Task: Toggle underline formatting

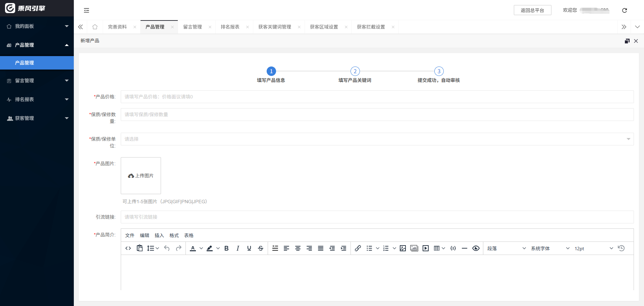Action: pos(249,248)
